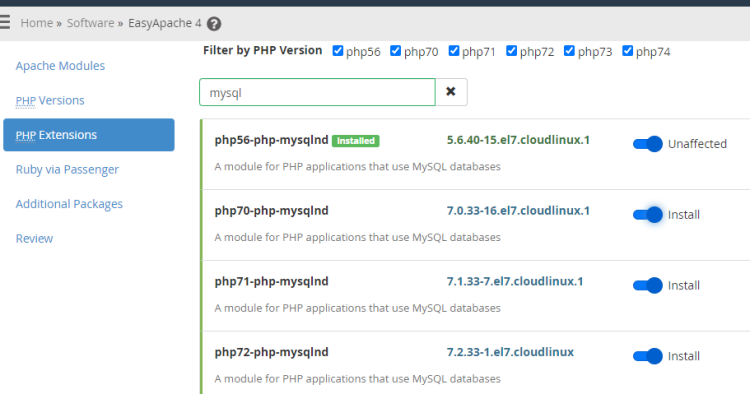Uncheck the php56 filter checkbox
750x394 pixels.
pyautogui.click(x=338, y=51)
